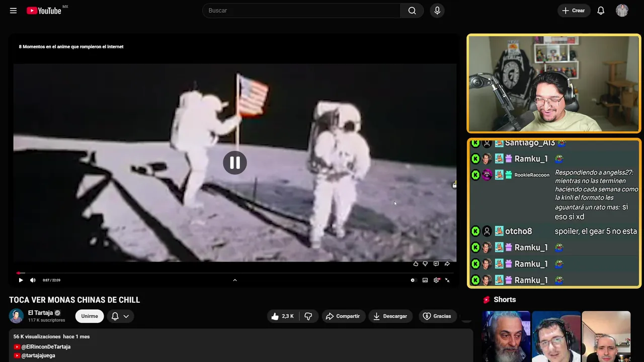
Task: Click the Gracias thanks button
Action: tap(437, 316)
